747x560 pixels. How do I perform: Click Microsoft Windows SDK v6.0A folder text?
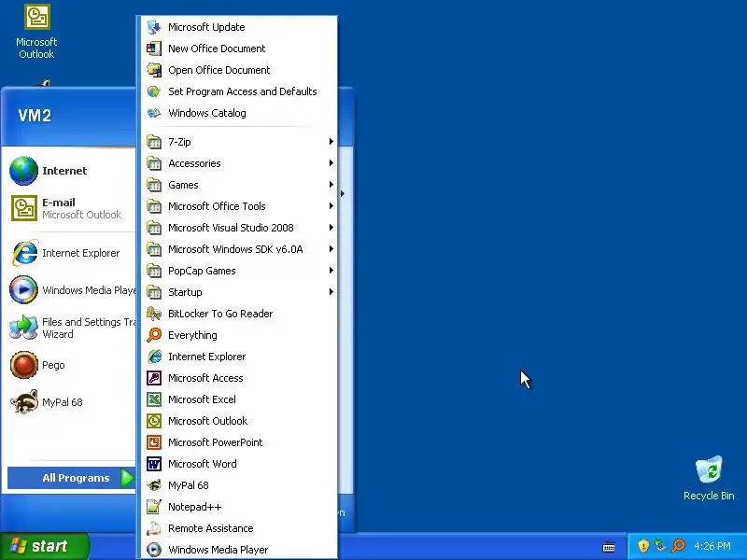235,249
